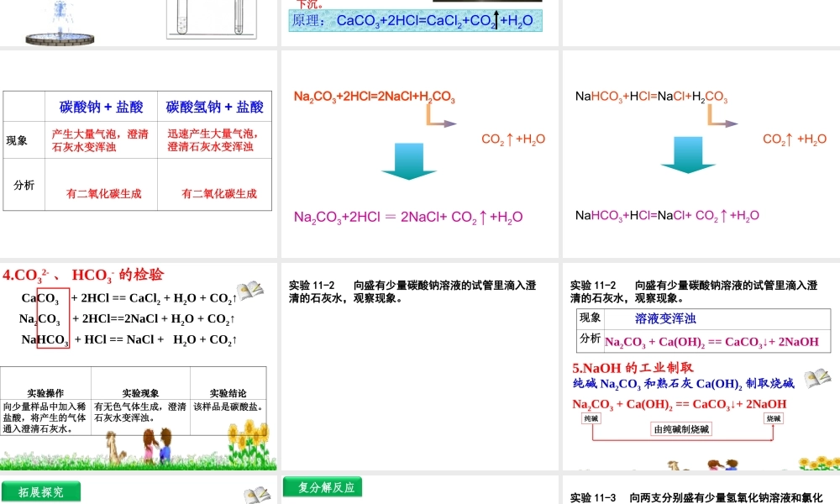Click the 实验 11-3 text at the bottom right

(x=696, y=497)
